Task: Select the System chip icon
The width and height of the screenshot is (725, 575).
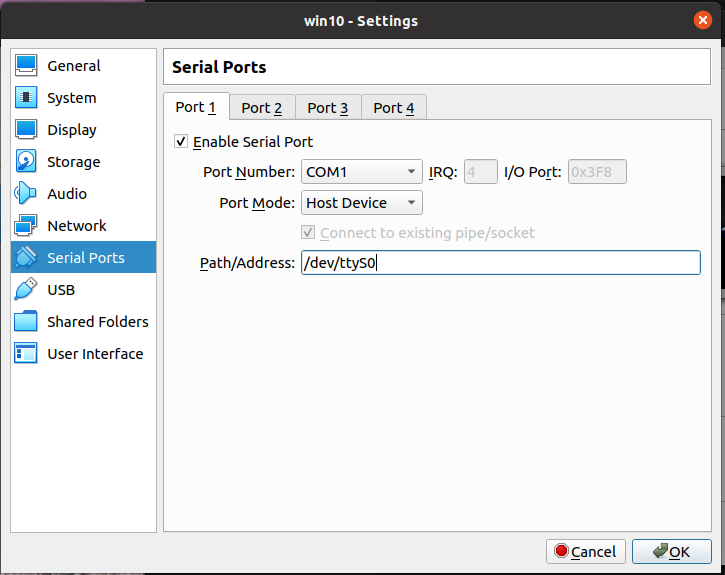Action: 26,98
